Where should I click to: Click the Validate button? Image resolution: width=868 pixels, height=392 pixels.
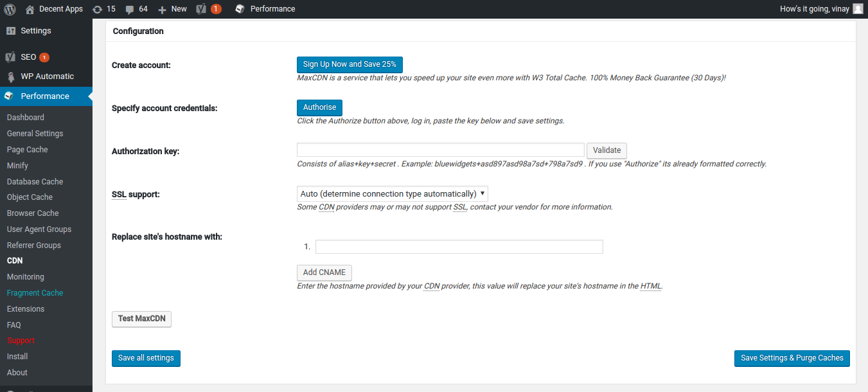pyautogui.click(x=607, y=150)
